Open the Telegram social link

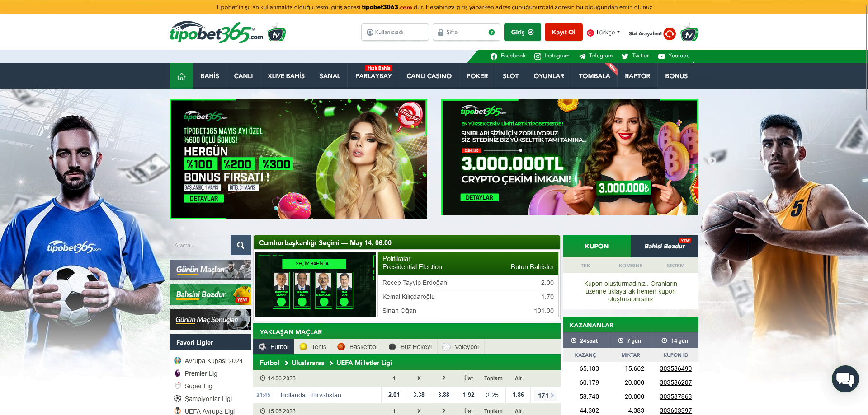coord(595,56)
